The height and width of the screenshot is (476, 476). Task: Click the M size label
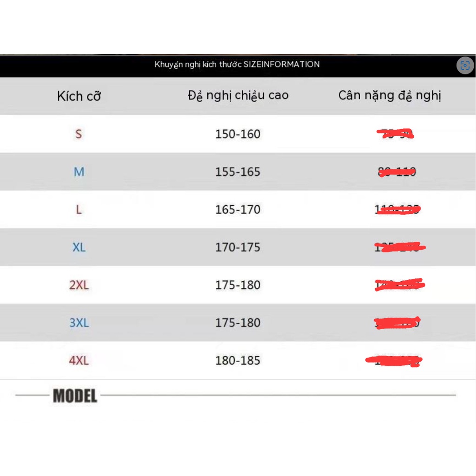tap(79, 172)
